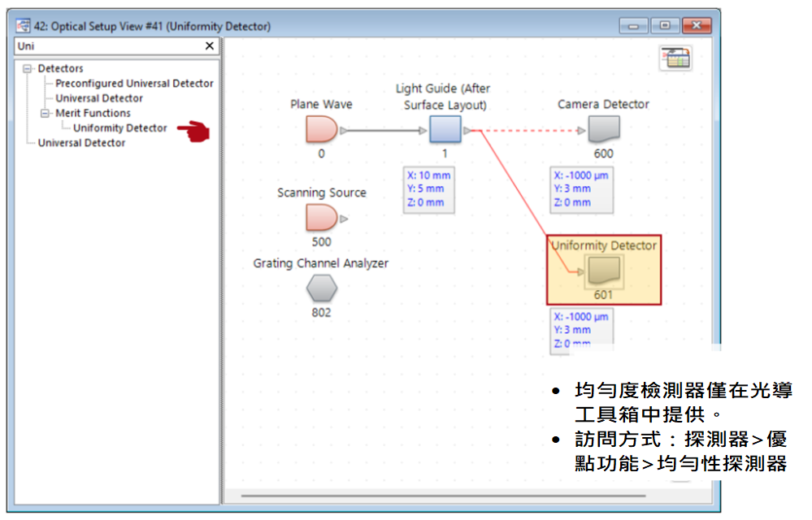
Task: Collapse the Detectors tree node
Action: [28, 68]
